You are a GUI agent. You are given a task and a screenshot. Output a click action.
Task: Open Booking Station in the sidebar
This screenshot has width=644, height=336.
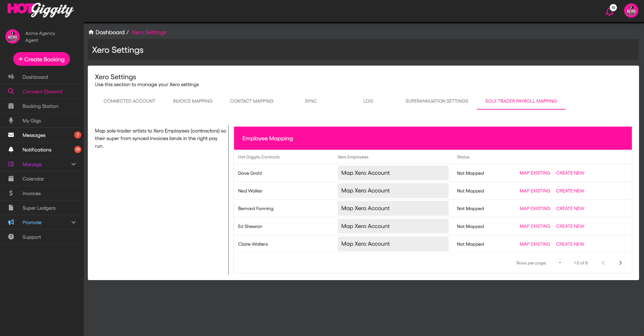pyautogui.click(x=42, y=106)
